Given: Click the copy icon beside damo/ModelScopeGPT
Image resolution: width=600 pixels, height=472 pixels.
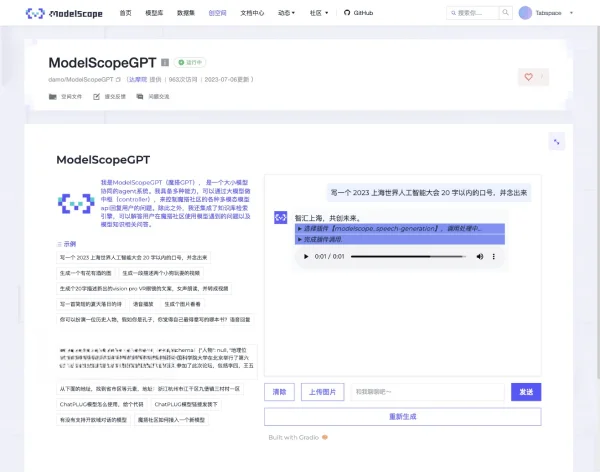Looking at the screenshot, I should 118,78.
